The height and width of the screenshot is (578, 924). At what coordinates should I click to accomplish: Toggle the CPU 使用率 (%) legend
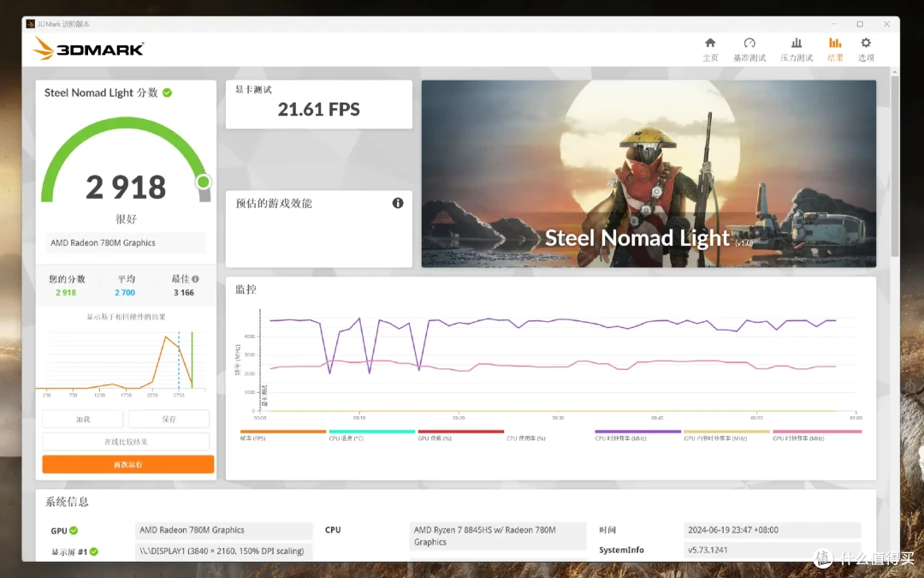tap(525, 438)
